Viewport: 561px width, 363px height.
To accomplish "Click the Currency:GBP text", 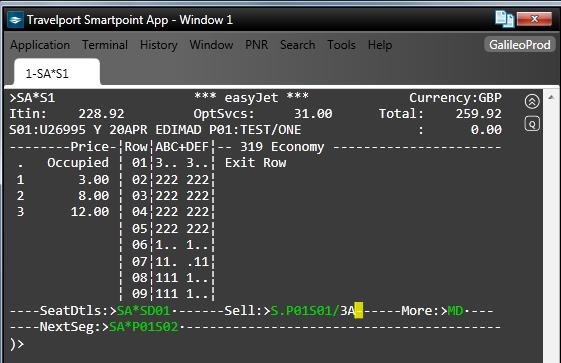I will pos(455,98).
